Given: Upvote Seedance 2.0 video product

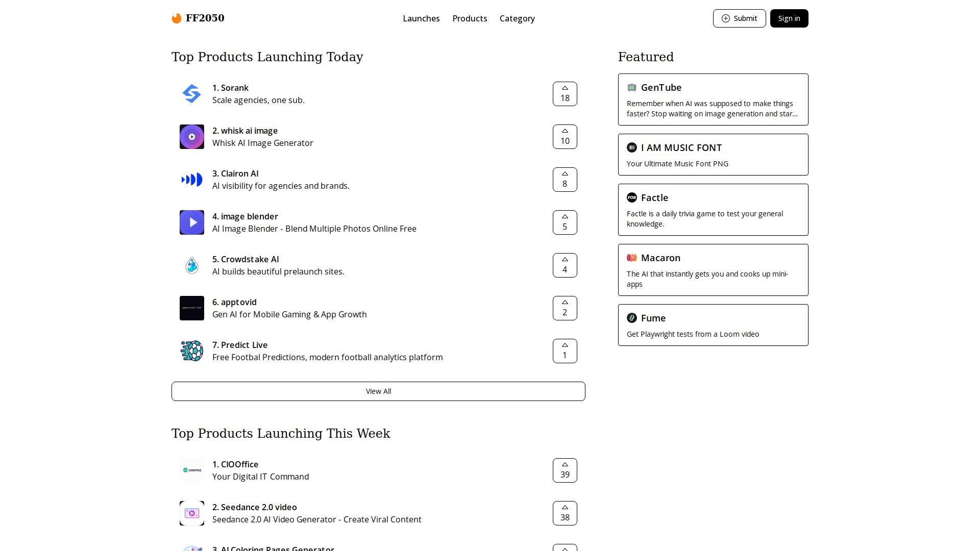Looking at the screenshot, I should point(565,513).
